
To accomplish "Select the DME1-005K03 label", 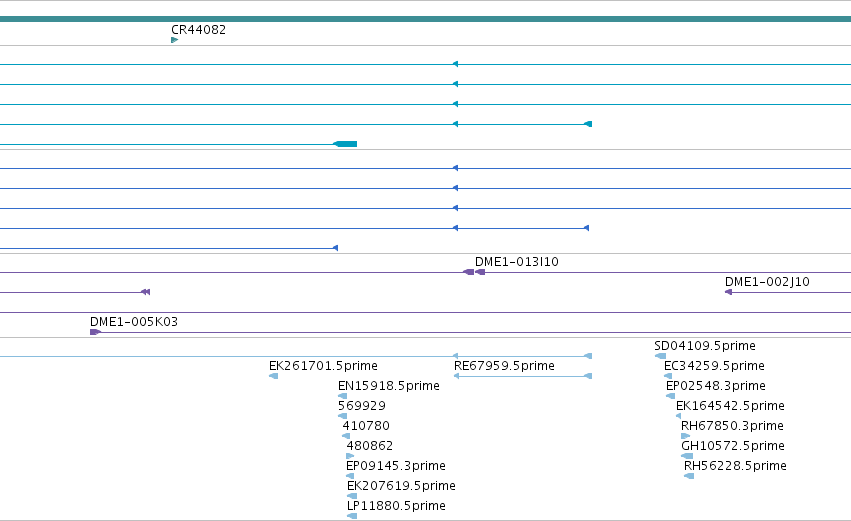I will (134, 322).
